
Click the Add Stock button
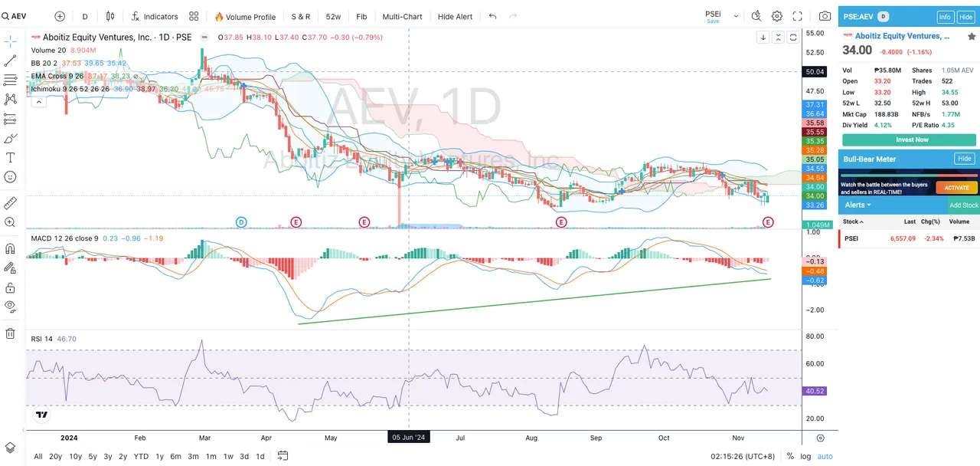964,205
